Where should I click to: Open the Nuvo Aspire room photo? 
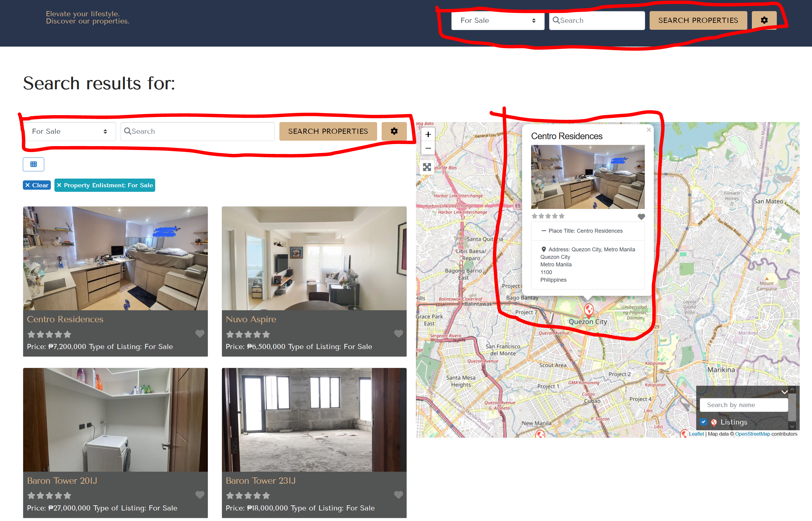314,259
